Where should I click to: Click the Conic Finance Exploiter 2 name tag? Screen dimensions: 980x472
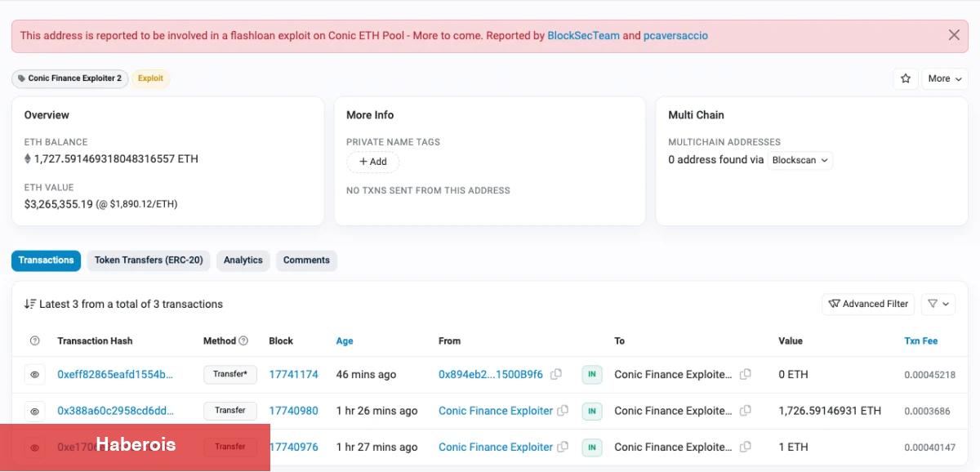tap(69, 78)
